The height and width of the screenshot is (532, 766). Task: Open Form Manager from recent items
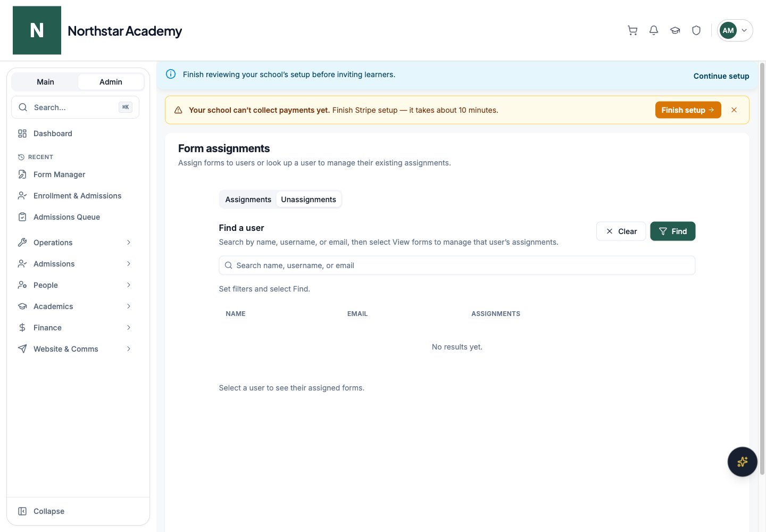click(75, 174)
